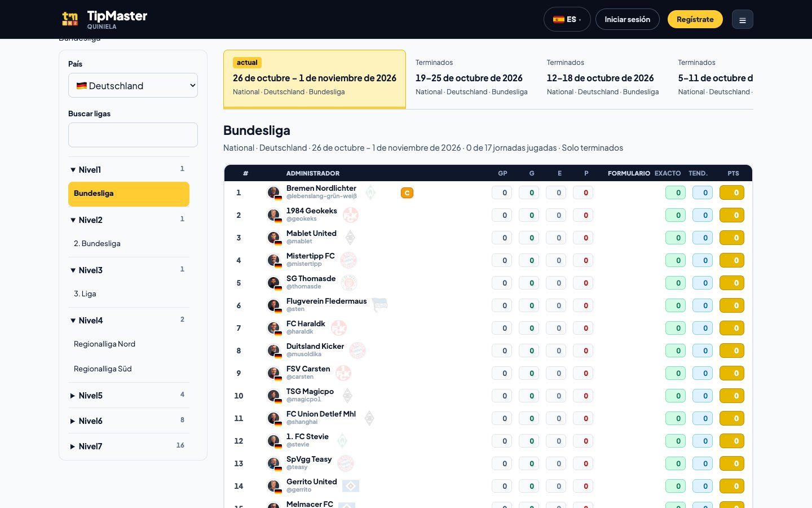Click the avatar of SG Thomasde

pyautogui.click(x=273, y=283)
